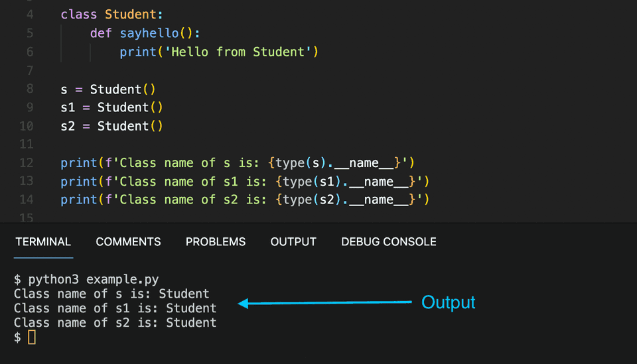Switch to the TERMINAL tab
The height and width of the screenshot is (364, 637).
(43, 242)
